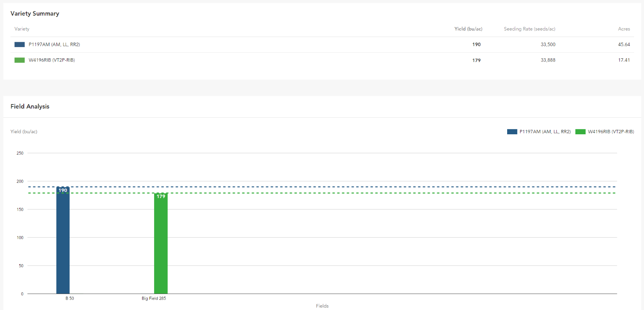
Task: Click the Field Analysis section heading
Action: coord(30,107)
